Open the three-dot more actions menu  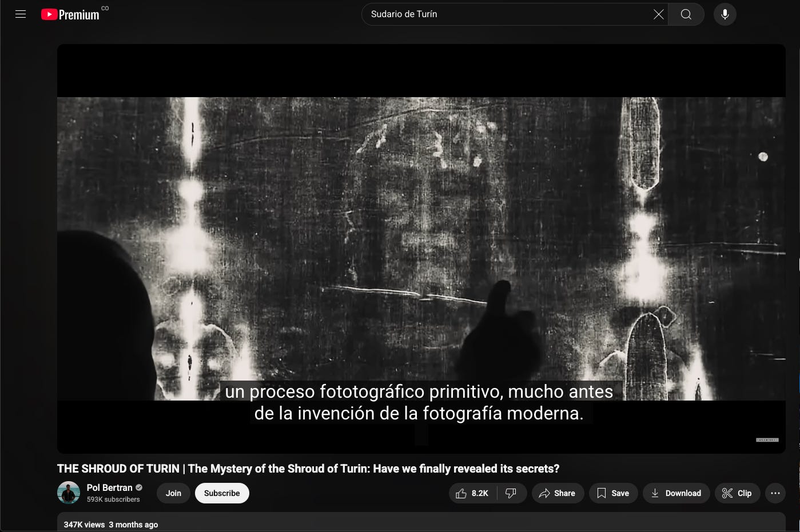pyautogui.click(x=775, y=493)
